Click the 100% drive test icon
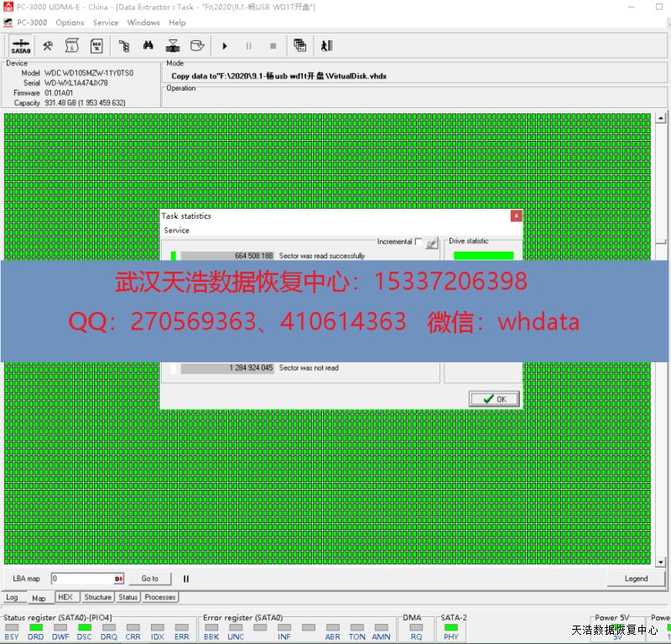671x644 pixels. point(96,45)
